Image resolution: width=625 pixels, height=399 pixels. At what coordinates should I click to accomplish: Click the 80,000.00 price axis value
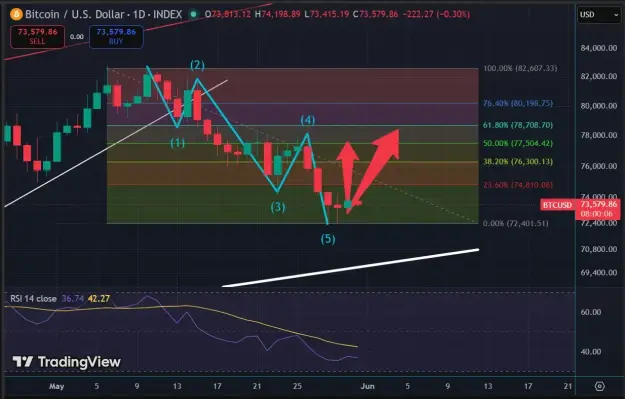pos(599,106)
